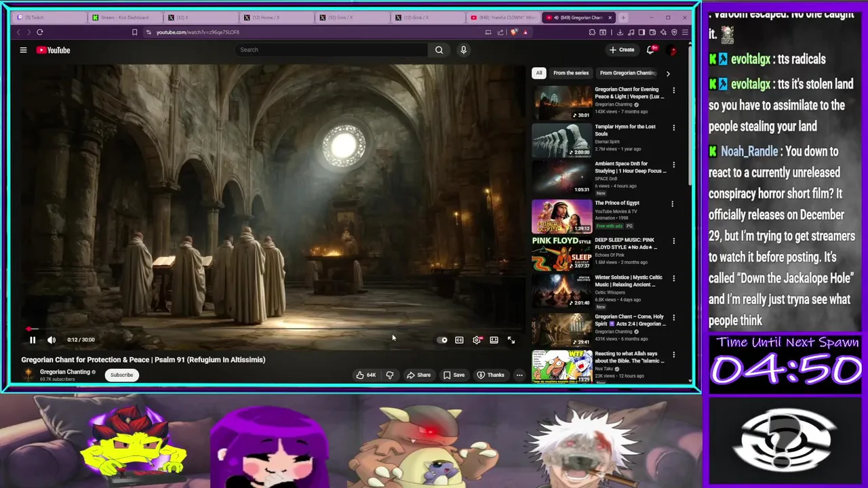Open The Prince of Egypt thumbnail
The height and width of the screenshot is (488, 868).
click(562, 216)
